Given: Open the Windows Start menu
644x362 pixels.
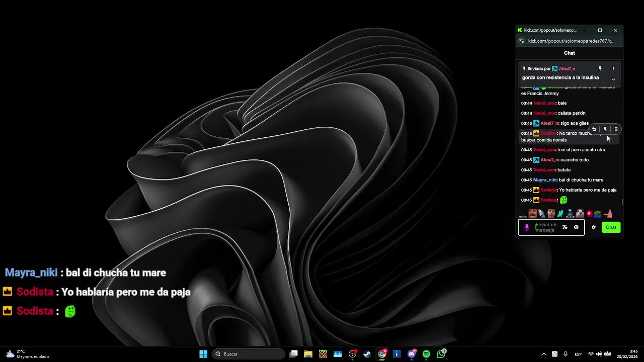Looking at the screenshot, I should coord(203,354).
